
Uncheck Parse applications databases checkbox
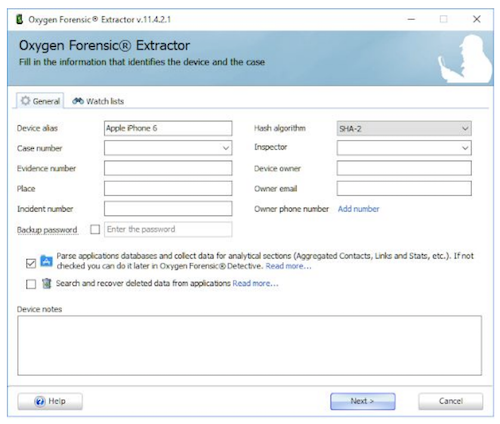point(31,263)
